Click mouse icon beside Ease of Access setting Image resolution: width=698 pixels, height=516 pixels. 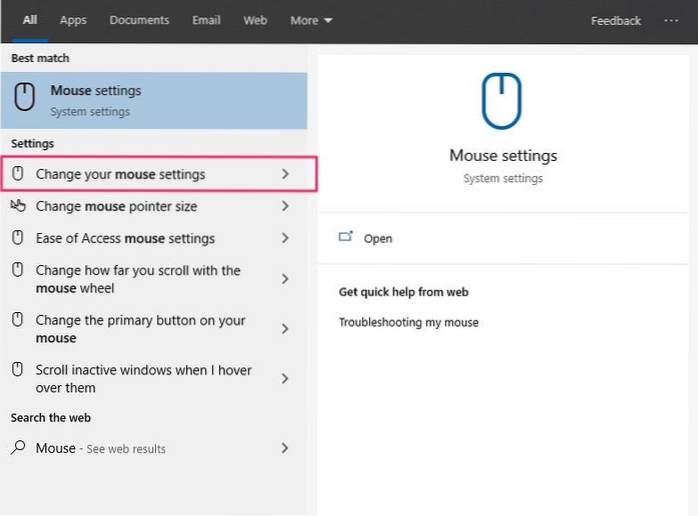[17, 238]
